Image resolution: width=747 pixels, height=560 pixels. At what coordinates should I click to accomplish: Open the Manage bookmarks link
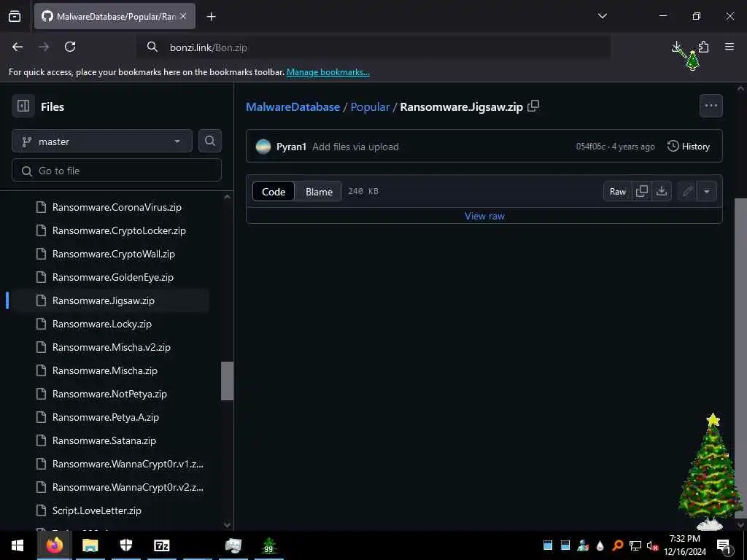(x=328, y=72)
